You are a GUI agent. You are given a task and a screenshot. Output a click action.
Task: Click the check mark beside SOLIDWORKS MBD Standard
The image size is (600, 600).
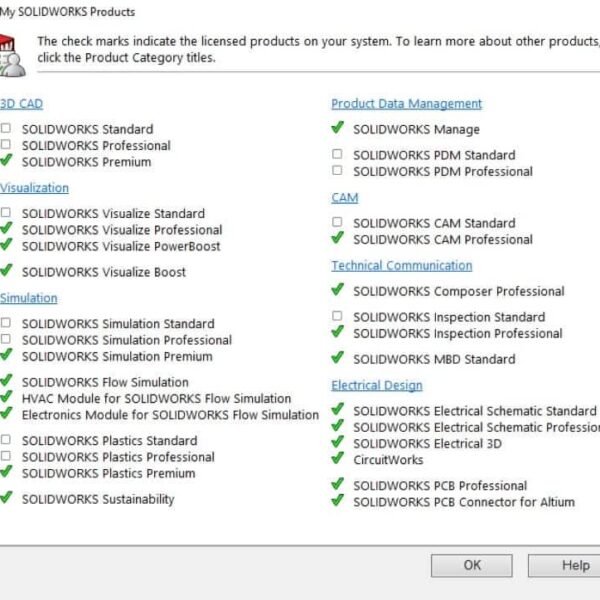click(338, 358)
